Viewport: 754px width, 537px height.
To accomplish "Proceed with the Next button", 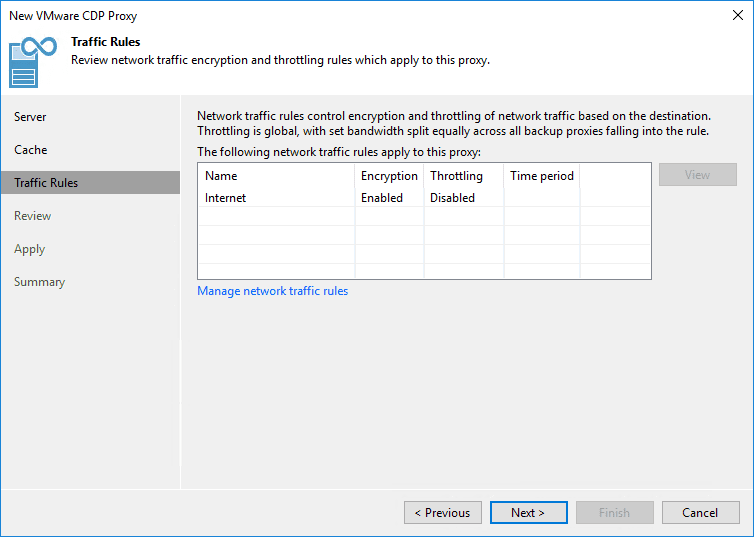I will pyautogui.click(x=528, y=513).
